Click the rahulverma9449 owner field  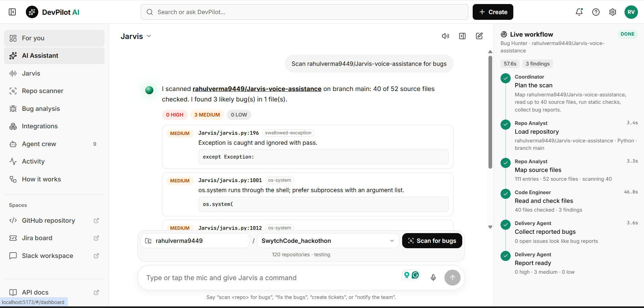pyautogui.click(x=195, y=241)
